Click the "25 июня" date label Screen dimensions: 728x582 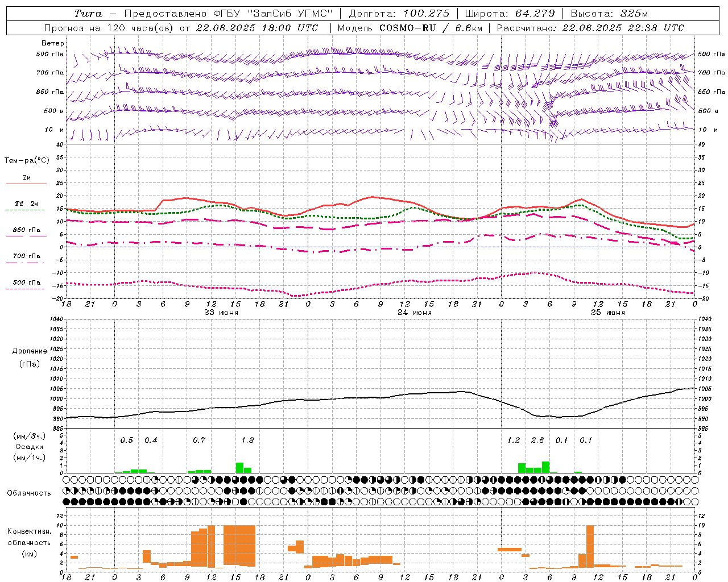[607, 313]
